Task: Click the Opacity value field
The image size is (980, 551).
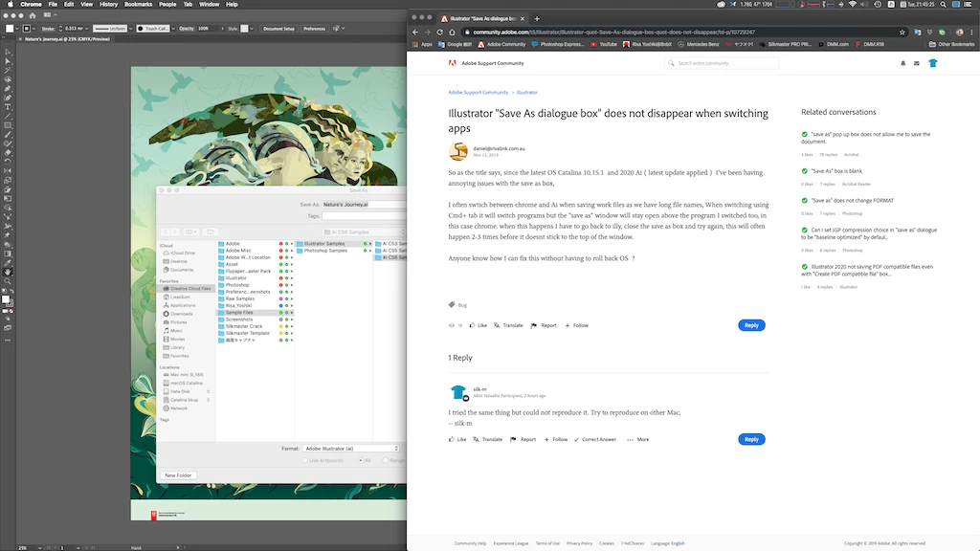Action: coord(207,28)
